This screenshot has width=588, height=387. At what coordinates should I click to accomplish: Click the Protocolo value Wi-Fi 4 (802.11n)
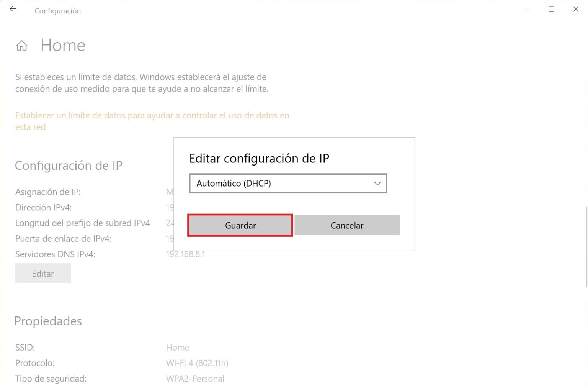[x=197, y=363]
